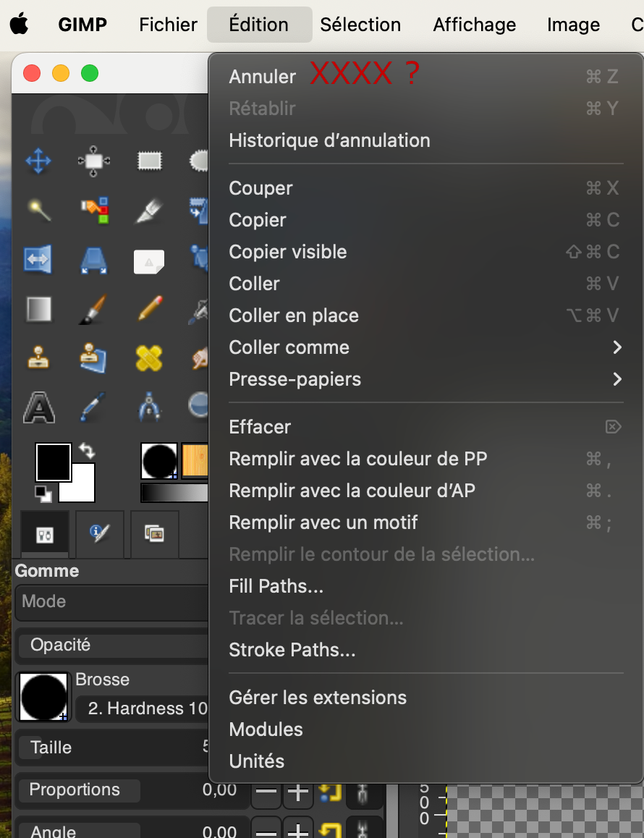Select the Align tool
The image size is (644, 838).
click(94, 161)
